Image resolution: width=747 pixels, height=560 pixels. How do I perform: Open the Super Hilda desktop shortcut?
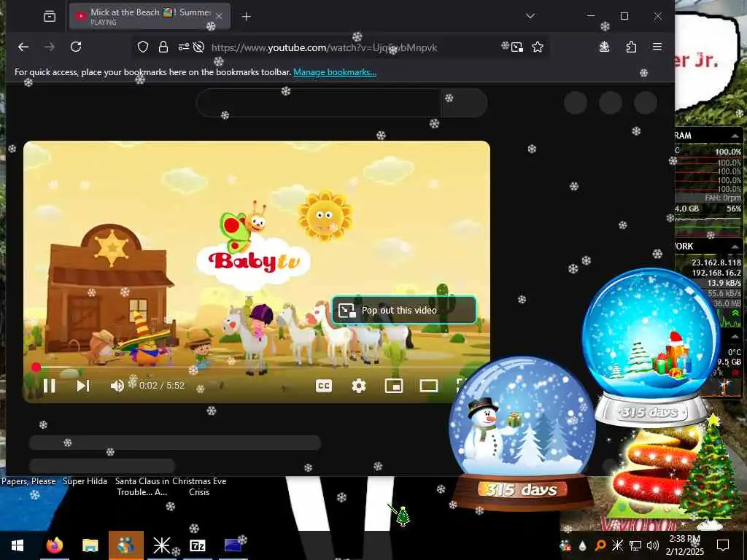click(85, 481)
